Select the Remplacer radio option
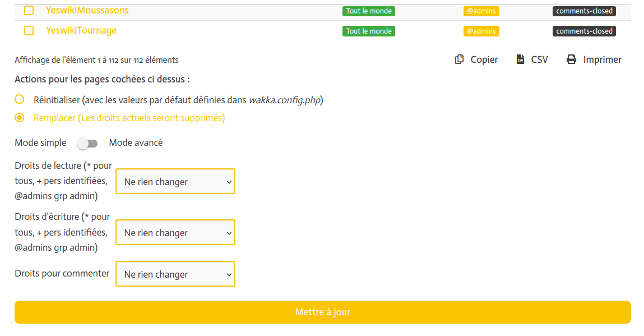644x336 pixels. tap(20, 118)
